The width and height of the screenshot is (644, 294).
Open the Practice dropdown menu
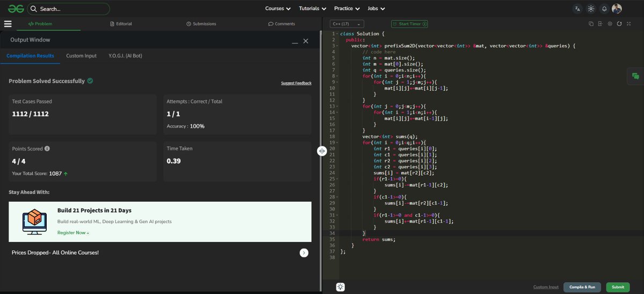point(347,9)
